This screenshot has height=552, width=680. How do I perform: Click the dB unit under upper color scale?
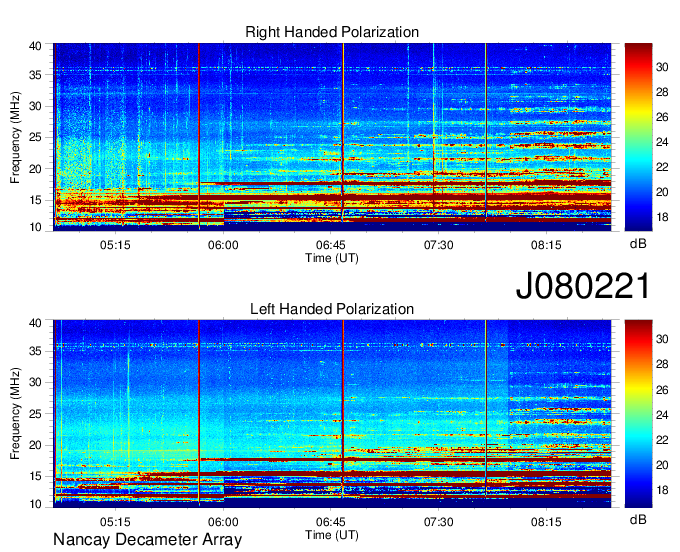click(638, 244)
